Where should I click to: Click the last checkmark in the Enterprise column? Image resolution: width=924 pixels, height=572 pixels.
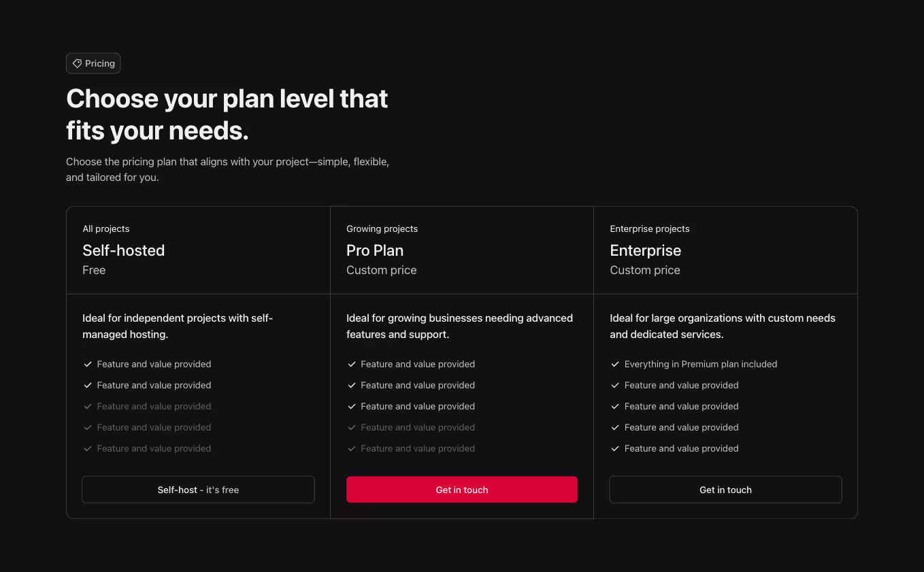615,448
